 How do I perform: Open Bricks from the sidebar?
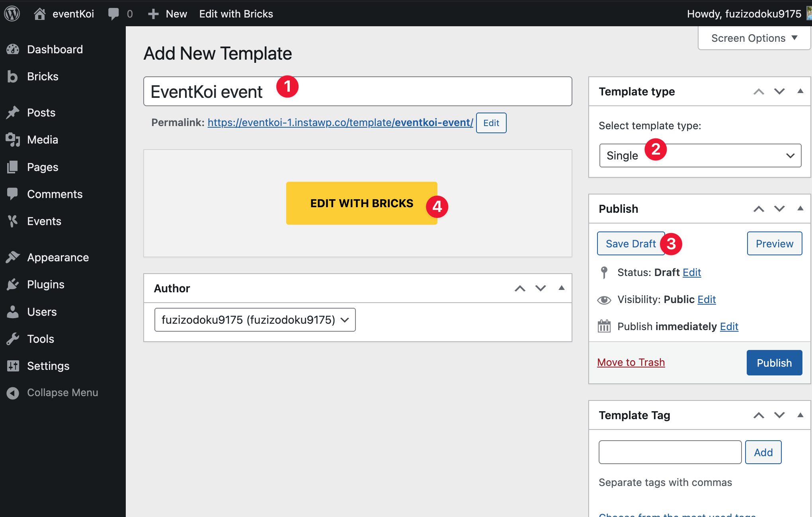click(x=43, y=76)
